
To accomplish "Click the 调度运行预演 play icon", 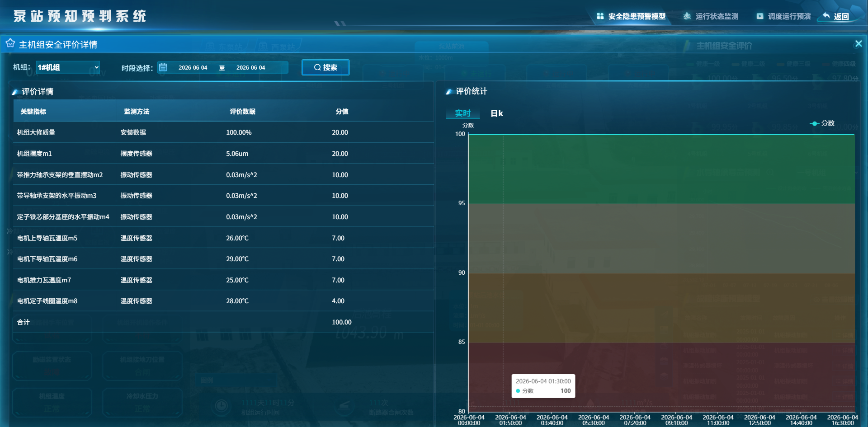I will point(760,16).
